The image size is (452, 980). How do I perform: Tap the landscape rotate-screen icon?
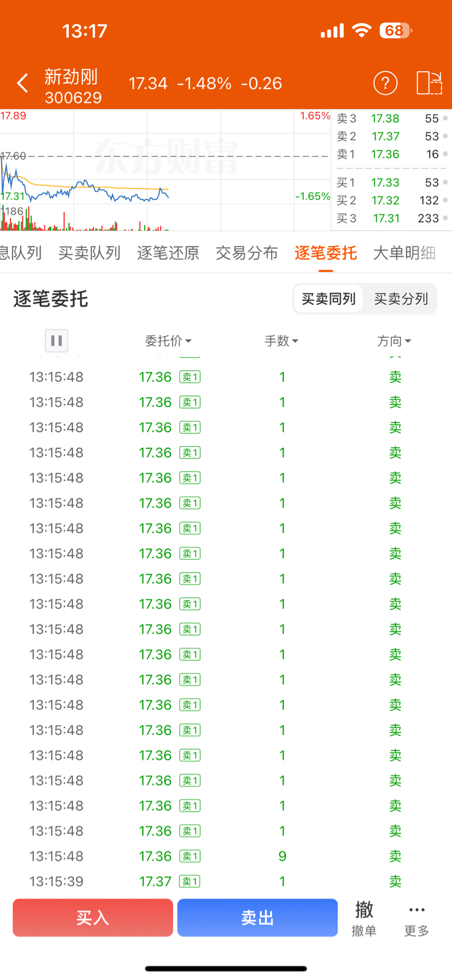click(429, 84)
